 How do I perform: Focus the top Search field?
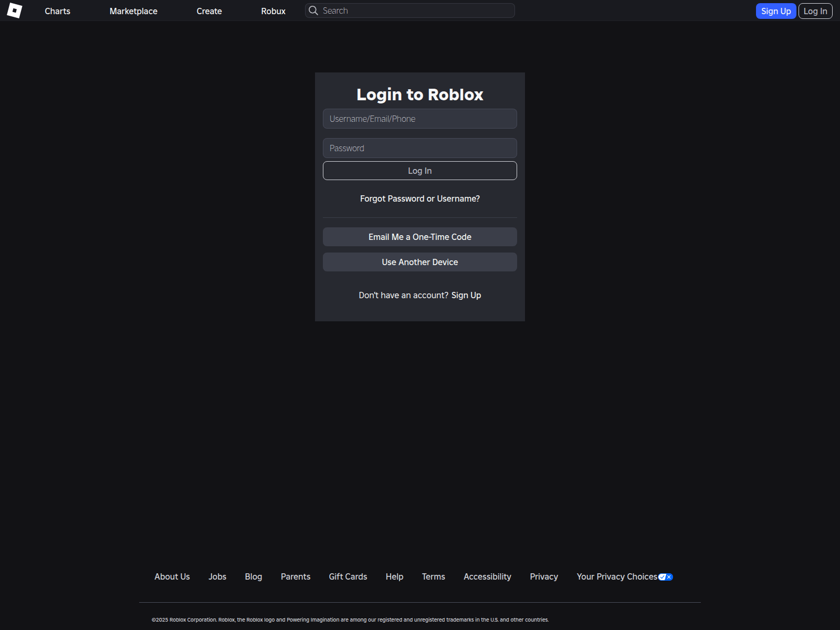pyautogui.click(x=410, y=10)
